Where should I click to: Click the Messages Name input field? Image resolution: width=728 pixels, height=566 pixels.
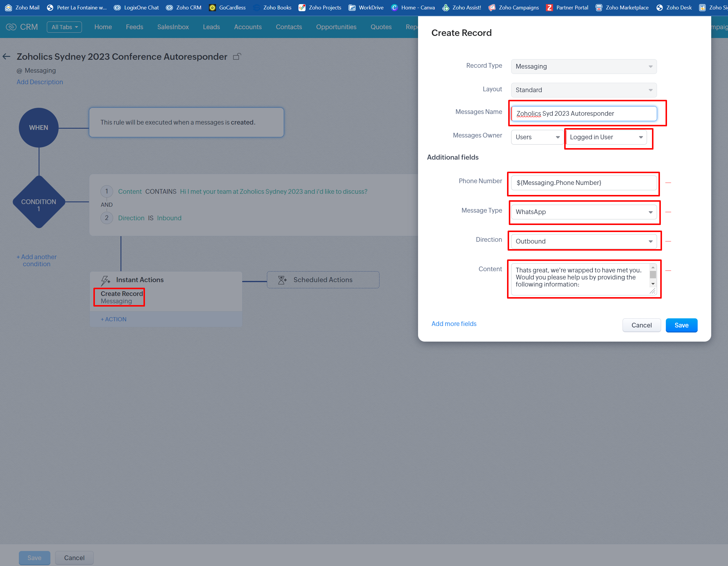[584, 113]
